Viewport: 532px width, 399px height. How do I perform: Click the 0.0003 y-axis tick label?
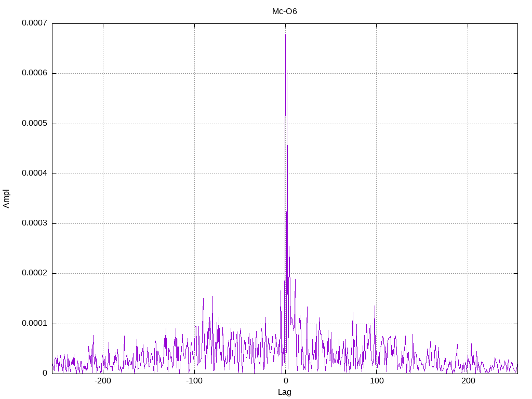[35, 223]
